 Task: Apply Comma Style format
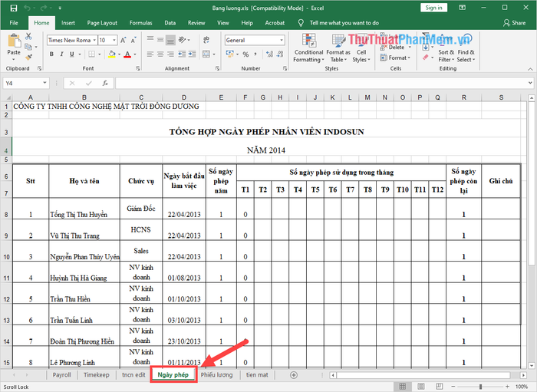tap(255, 54)
